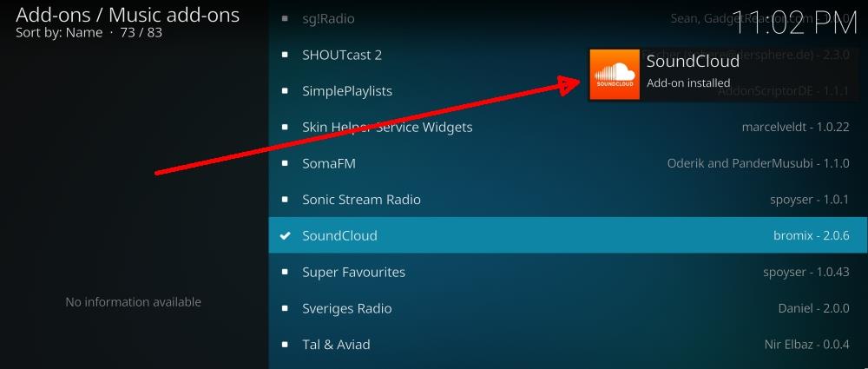868x369 pixels.
Task: Click the bullet icon beside SimplePlaylists
Action: coord(285,91)
